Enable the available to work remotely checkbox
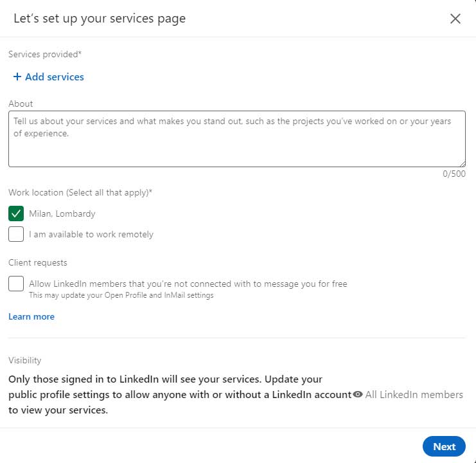Image resolution: width=476 pixels, height=463 pixels. coord(16,235)
